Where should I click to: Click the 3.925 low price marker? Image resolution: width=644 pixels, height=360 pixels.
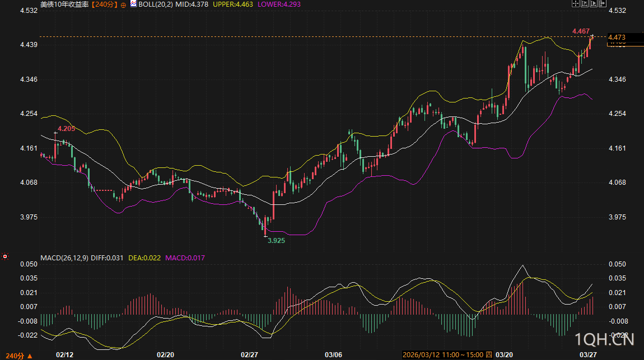pyautogui.click(x=276, y=240)
